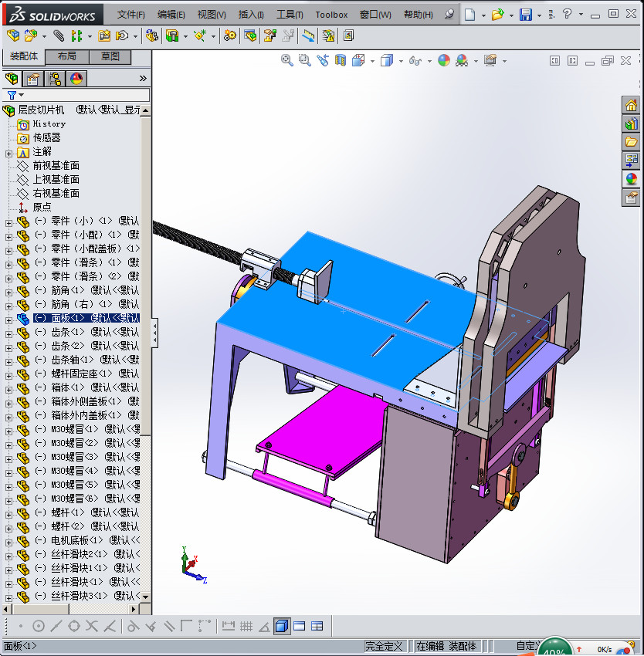Click the Bill of Materials icon
Viewport: 644px width, 656px height.
(x=250, y=36)
